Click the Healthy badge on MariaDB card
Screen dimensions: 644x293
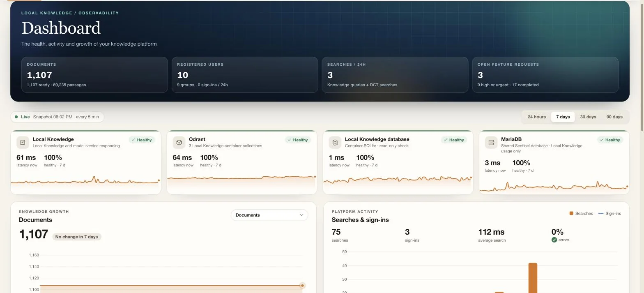click(x=610, y=140)
